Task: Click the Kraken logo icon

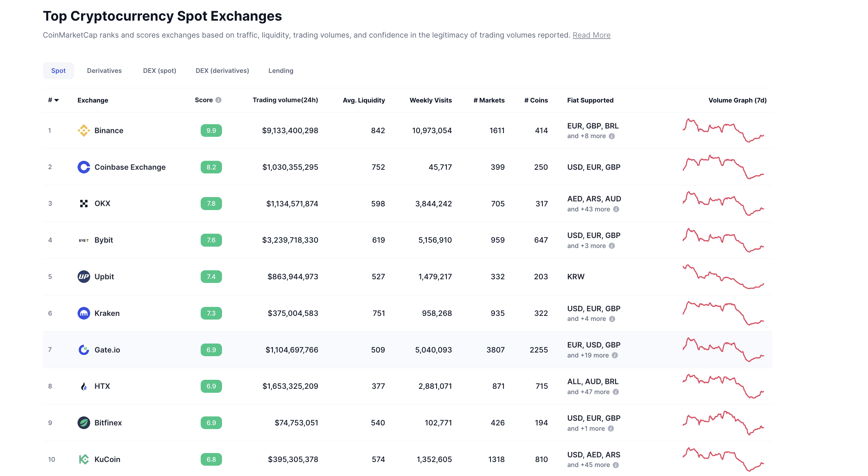Action: coord(84,313)
